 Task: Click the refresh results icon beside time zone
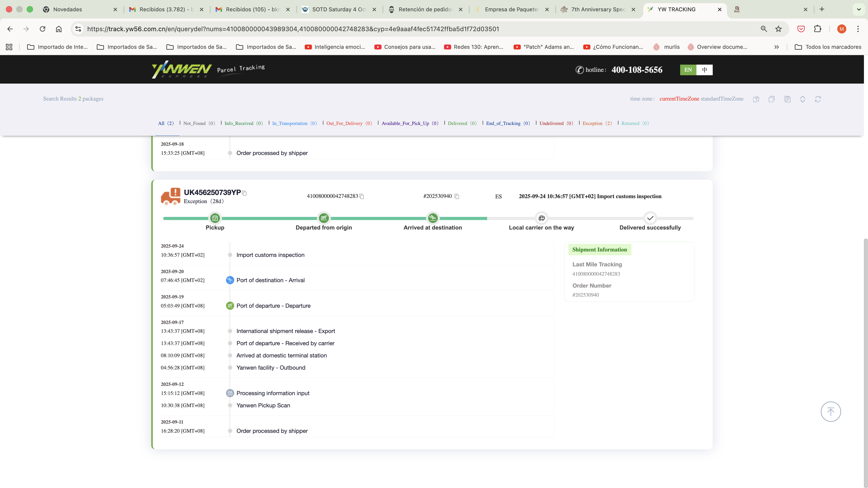[x=818, y=99]
